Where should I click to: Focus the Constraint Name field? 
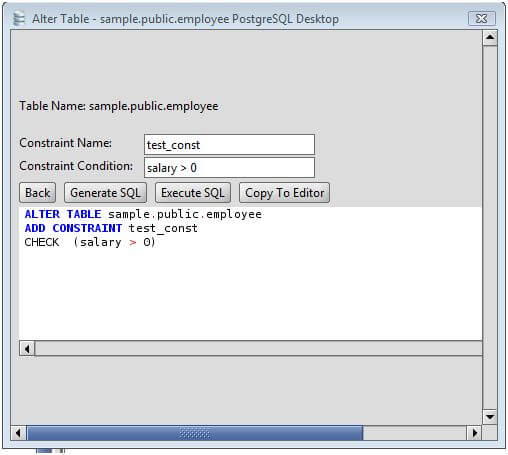coord(229,145)
